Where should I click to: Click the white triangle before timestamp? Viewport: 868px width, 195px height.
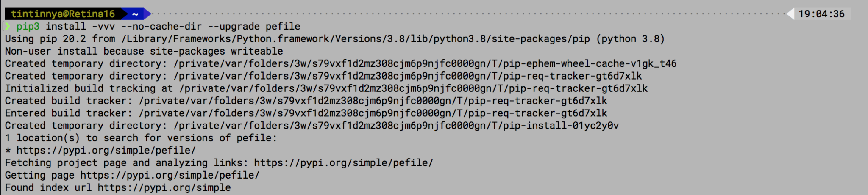coord(790,14)
